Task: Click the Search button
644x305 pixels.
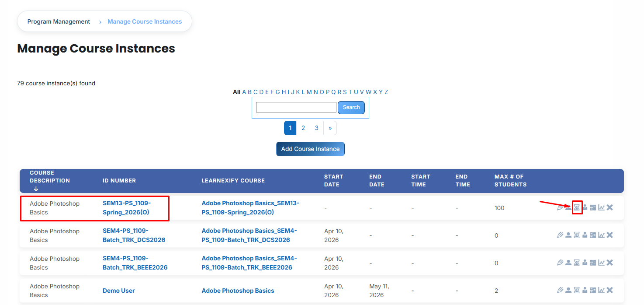Action: [x=351, y=107]
